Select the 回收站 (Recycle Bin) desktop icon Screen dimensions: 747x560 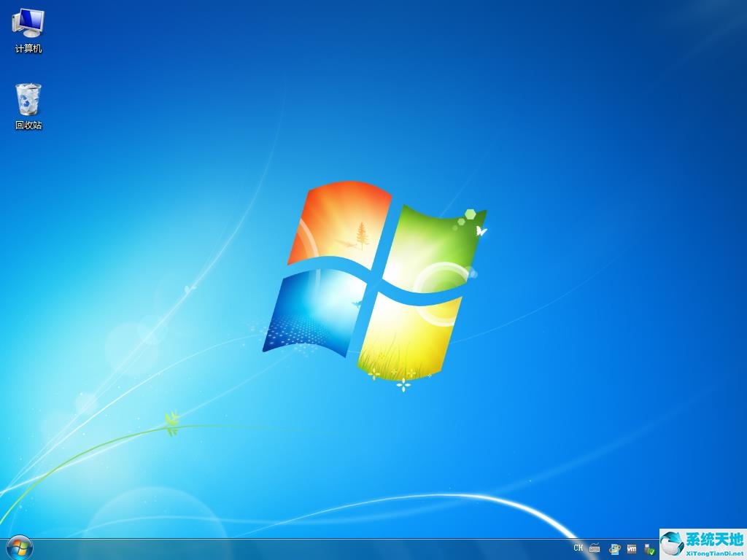pyautogui.click(x=28, y=100)
